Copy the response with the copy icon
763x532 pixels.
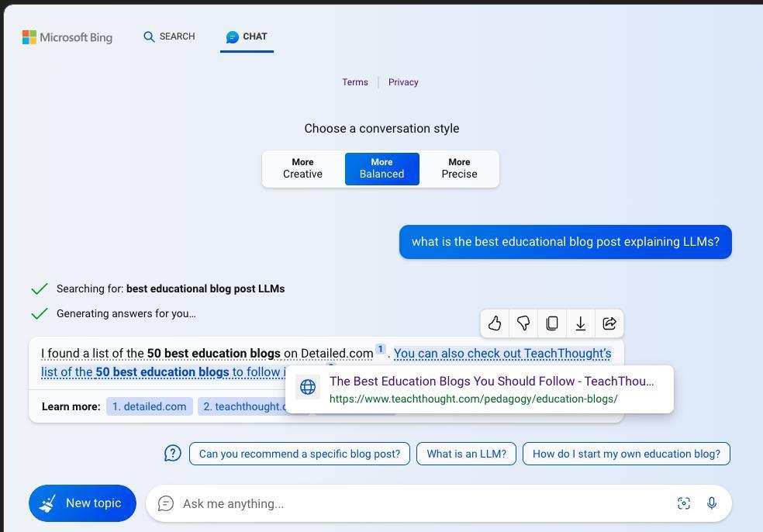pos(552,323)
